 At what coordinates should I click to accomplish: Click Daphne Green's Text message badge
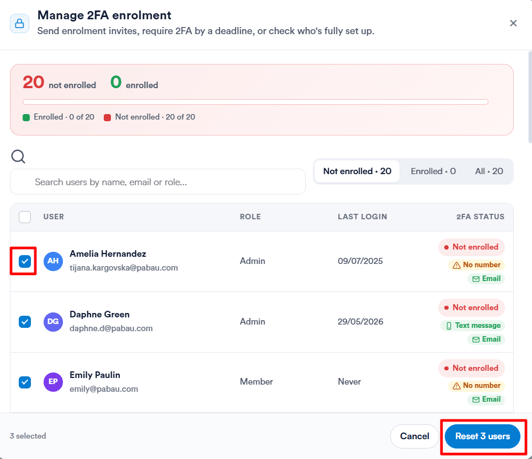pos(473,326)
